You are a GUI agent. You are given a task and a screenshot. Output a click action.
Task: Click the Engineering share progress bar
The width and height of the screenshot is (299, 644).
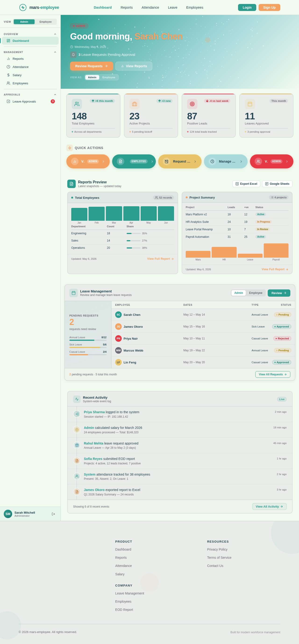click(134, 234)
